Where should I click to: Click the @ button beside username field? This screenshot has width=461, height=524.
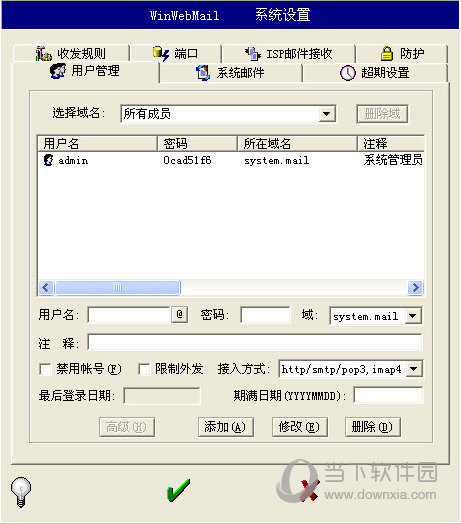(x=180, y=314)
